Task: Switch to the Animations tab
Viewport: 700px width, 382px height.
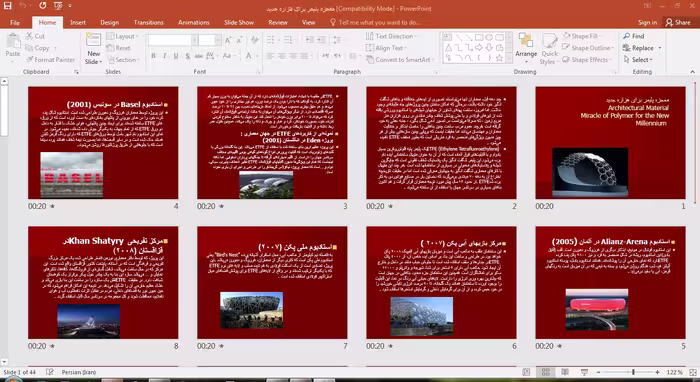Action: coord(194,22)
